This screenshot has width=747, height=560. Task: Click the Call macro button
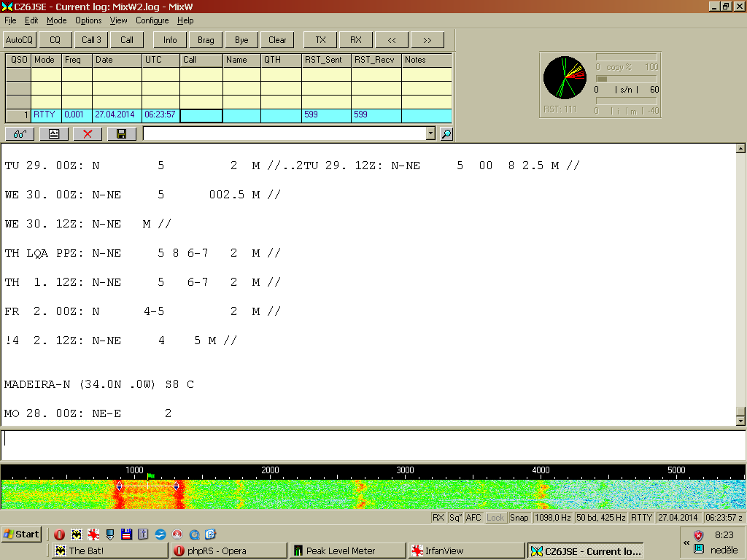[127, 40]
